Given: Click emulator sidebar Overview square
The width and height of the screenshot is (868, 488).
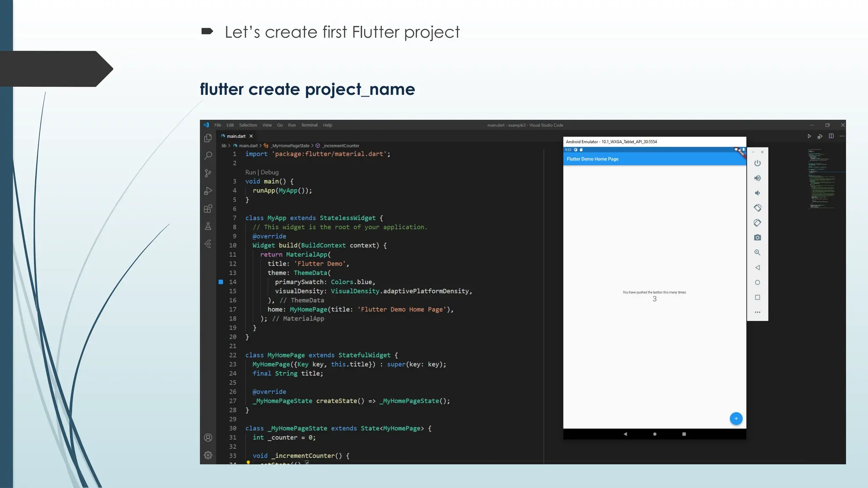Looking at the screenshot, I should pos(757,297).
